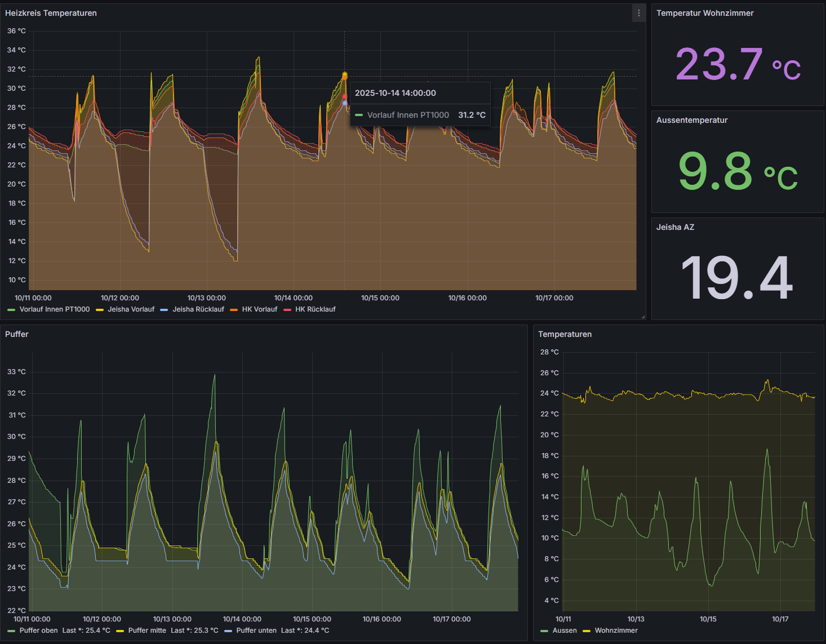Viewport: 826px width, 644px height.
Task: Show only the Wohnzimmer series label
Action: (616, 630)
